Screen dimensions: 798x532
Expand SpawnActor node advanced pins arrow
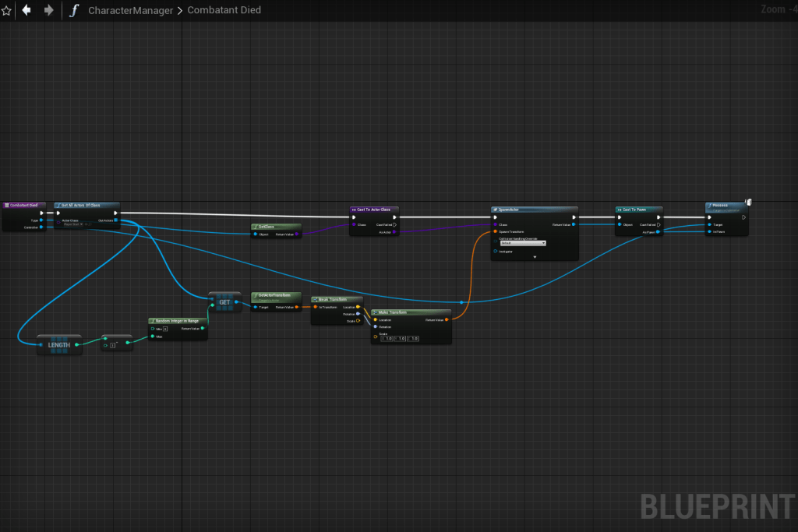coord(535,256)
